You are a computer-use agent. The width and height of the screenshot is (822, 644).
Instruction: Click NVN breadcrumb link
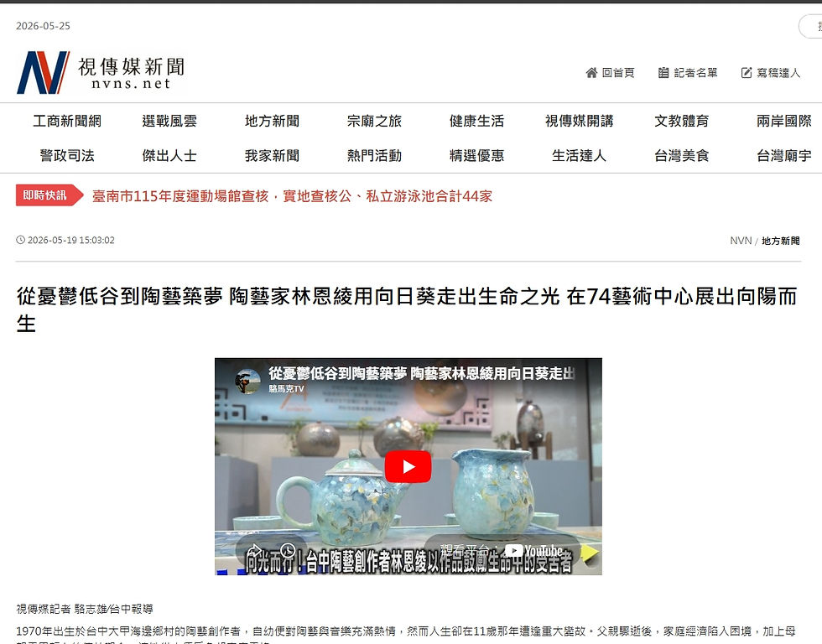[740, 241]
